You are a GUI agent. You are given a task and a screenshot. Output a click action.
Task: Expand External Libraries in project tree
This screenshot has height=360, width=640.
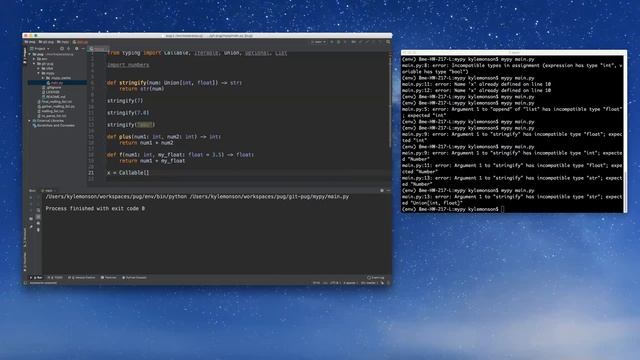pyautogui.click(x=30, y=121)
